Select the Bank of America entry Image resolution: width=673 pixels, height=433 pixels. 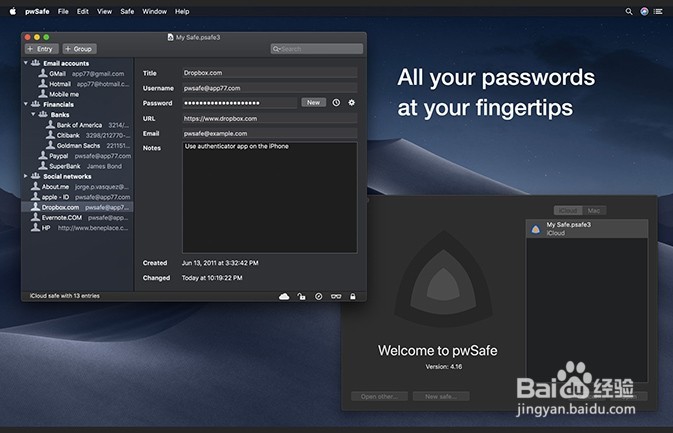tap(77, 125)
